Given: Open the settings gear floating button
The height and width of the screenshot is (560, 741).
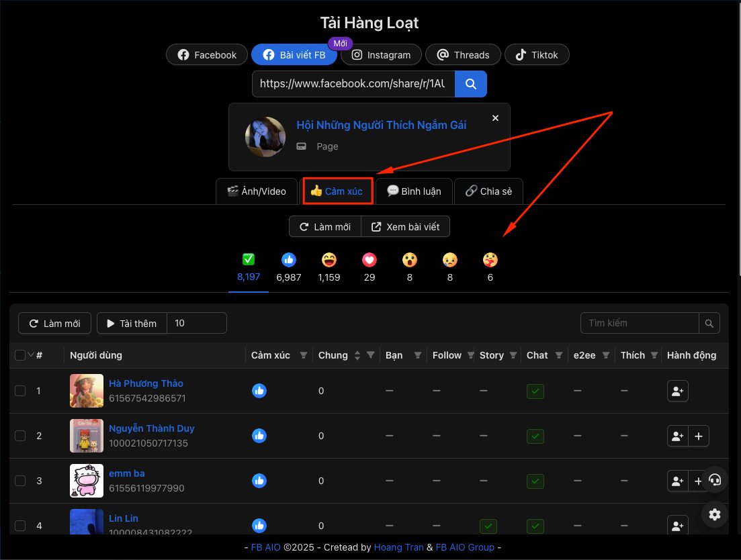Looking at the screenshot, I should 715,514.
